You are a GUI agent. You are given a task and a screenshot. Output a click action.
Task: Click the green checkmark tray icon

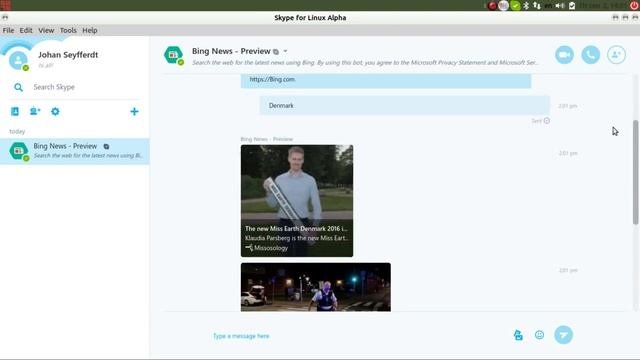point(515,5)
